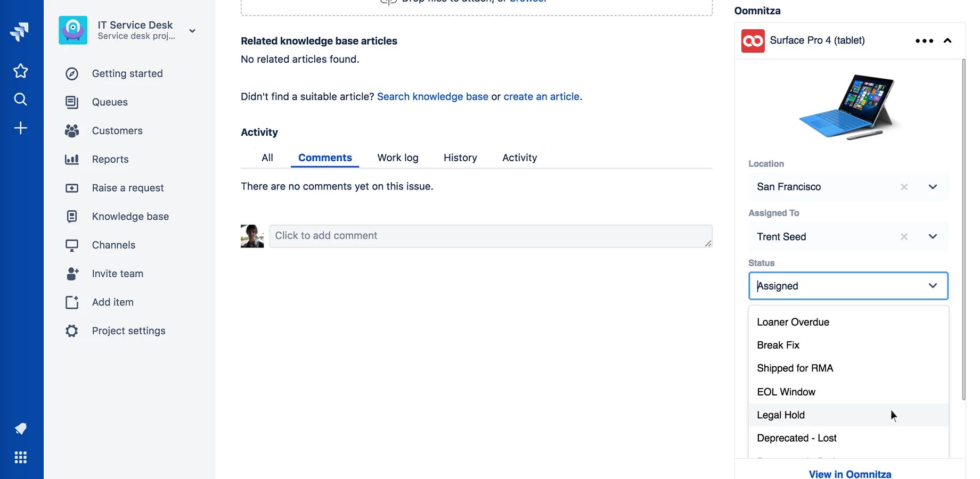980x479 pixels.
Task: Open app switcher grid icon
Action: [x=20, y=457]
